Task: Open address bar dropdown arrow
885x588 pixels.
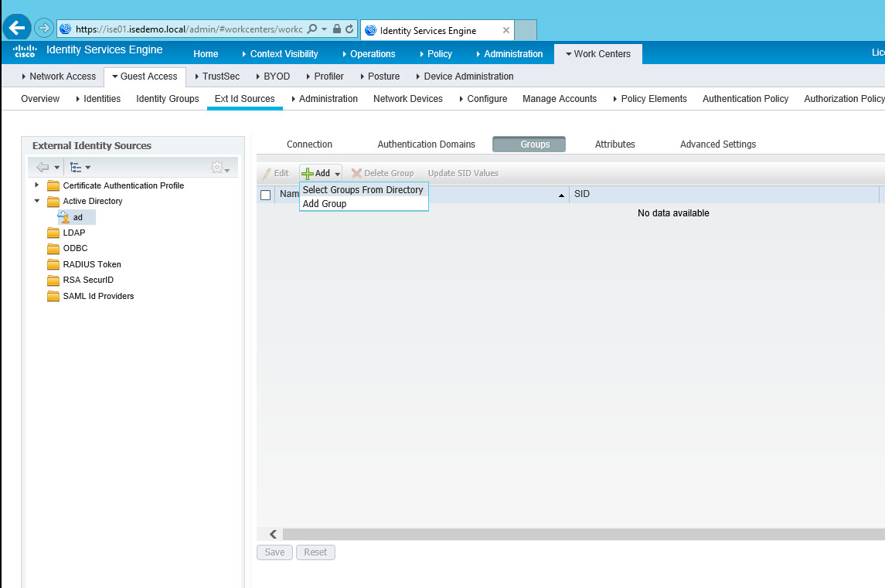Action: click(324, 29)
